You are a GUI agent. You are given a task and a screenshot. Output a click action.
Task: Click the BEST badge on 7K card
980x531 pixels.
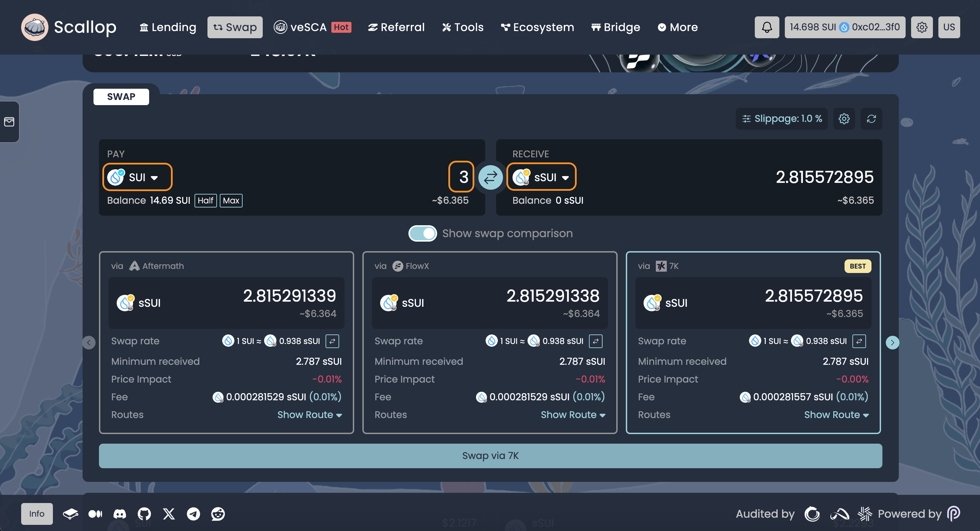pos(857,266)
